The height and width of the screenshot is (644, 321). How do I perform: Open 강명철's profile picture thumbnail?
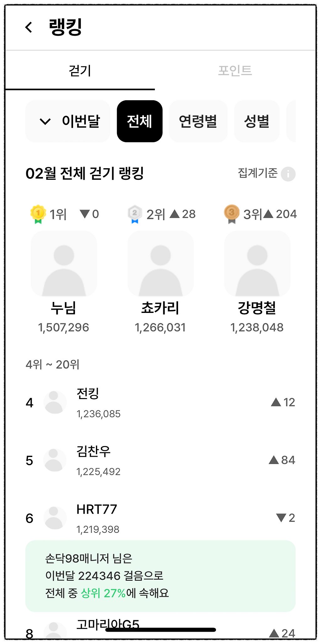(x=257, y=263)
